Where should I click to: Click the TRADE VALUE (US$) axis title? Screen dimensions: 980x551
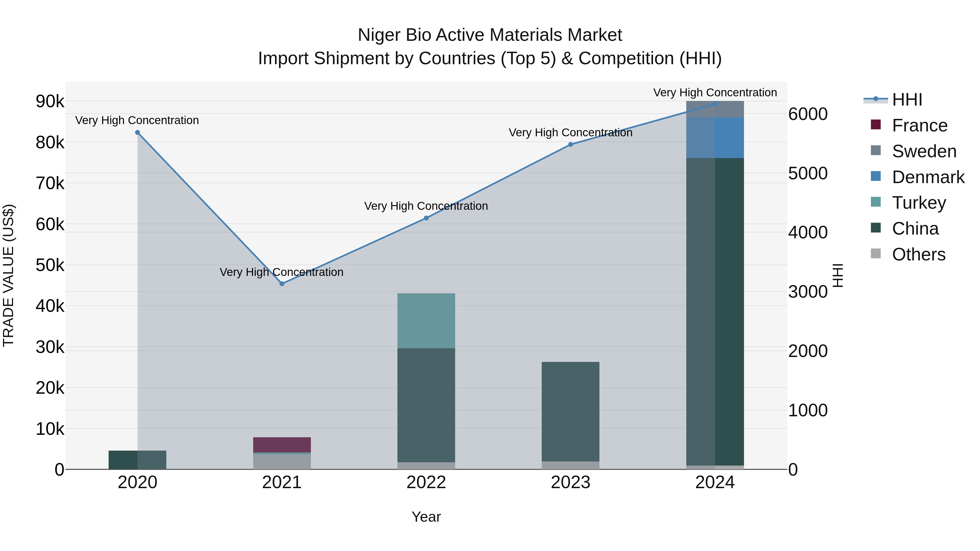pos(8,275)
